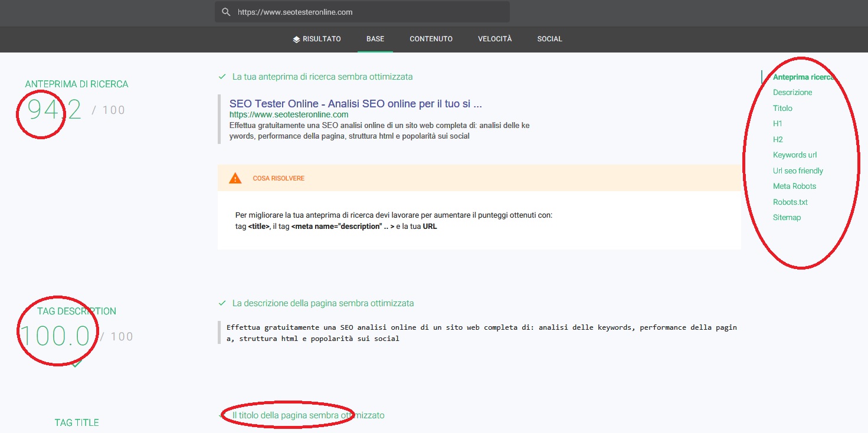Click 'La tua anteprima di ricerca sembra ottimizzata'

pos(323,77)
